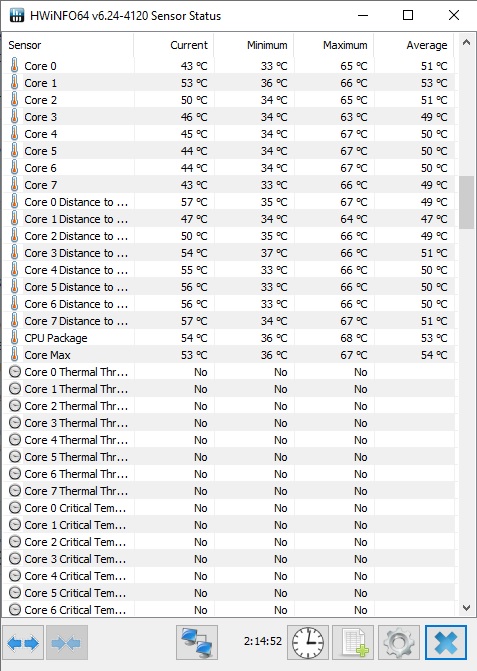The image size is (477, 671).
Task: Select the Core 0 Thermal Throttling row
Action: pyautogui.click(x=229, y=372)
